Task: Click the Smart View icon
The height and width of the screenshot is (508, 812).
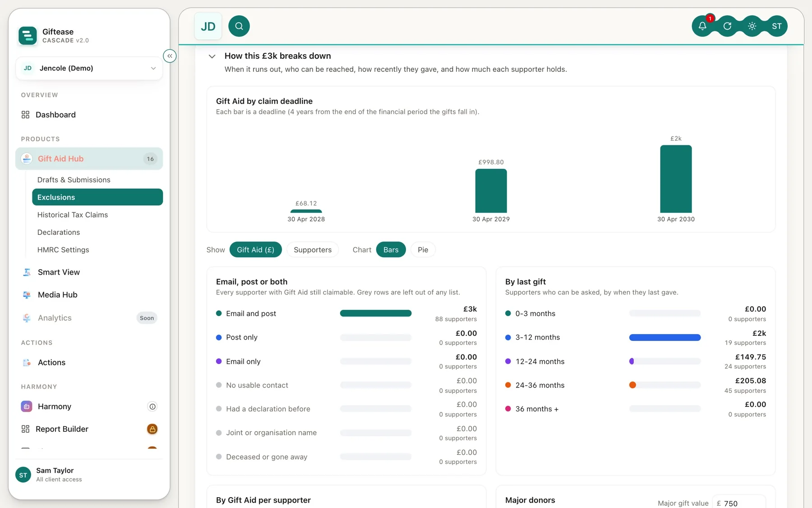Action: [x=27, y=272]
